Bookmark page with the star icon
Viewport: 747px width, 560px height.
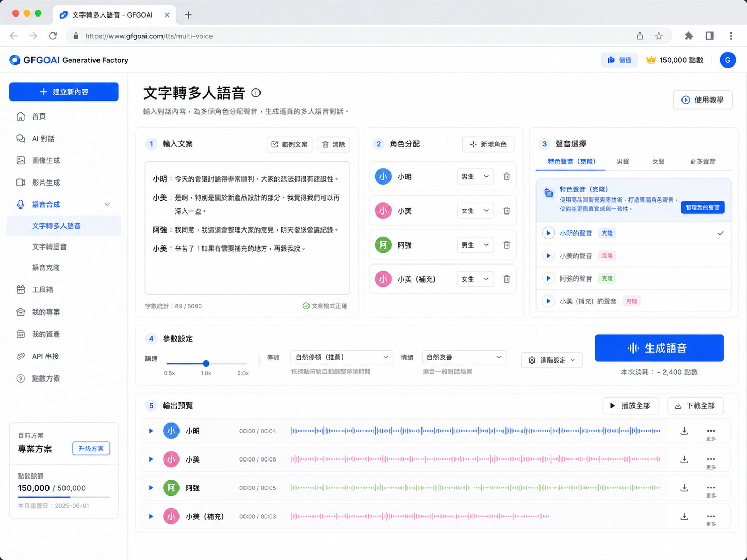tap(659, 36)
